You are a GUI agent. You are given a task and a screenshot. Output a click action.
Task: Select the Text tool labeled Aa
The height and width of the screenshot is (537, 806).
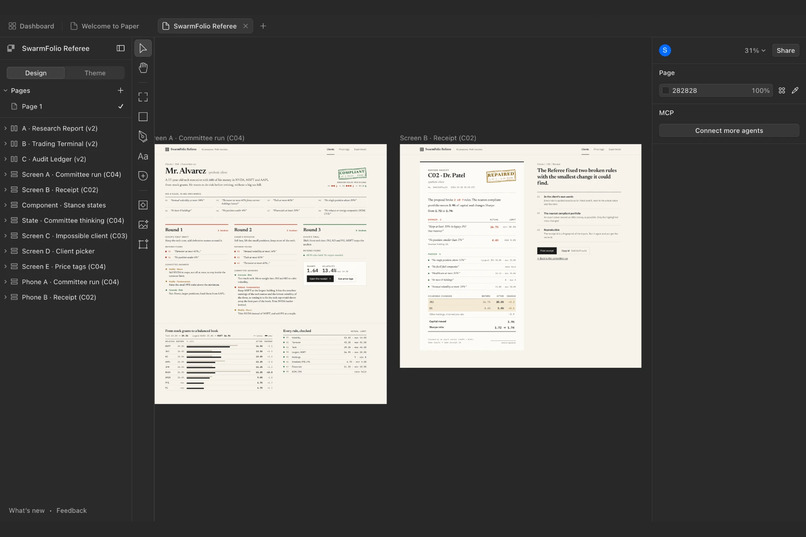(143, 156)
